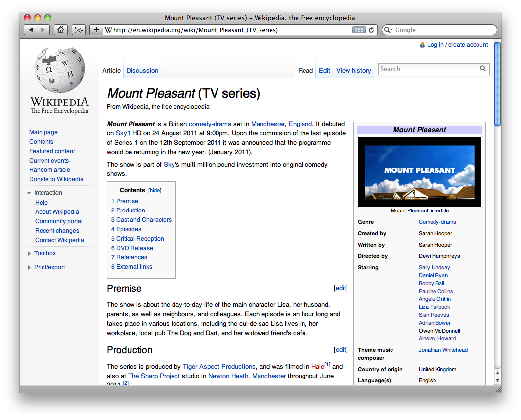Jump to 1 Premise in Contents

(125, 201)
